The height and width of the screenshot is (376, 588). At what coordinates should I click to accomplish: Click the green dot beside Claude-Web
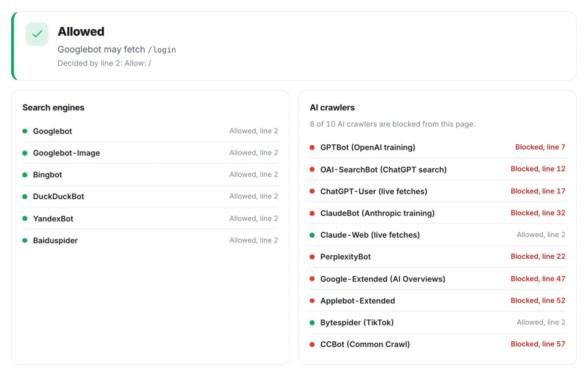point(312,235)
